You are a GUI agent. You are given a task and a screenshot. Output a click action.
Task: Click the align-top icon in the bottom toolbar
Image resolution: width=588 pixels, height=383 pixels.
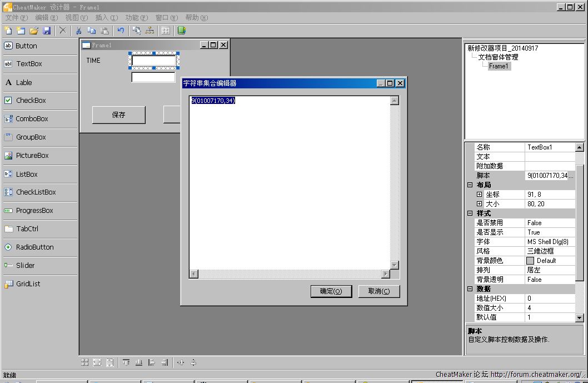click(126, 362)
